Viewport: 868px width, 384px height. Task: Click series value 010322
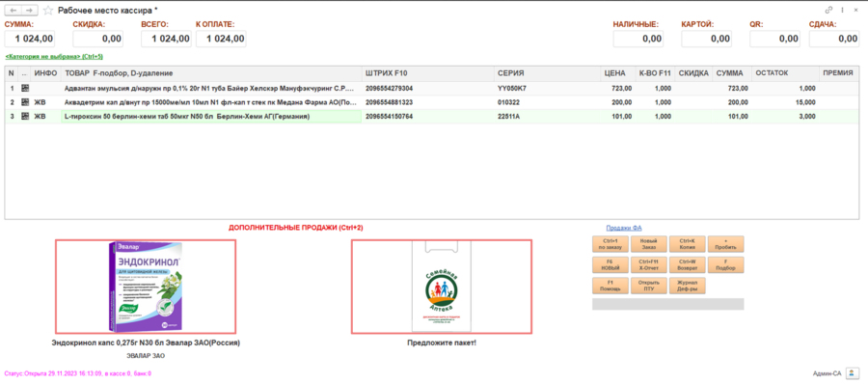point(508,102)
